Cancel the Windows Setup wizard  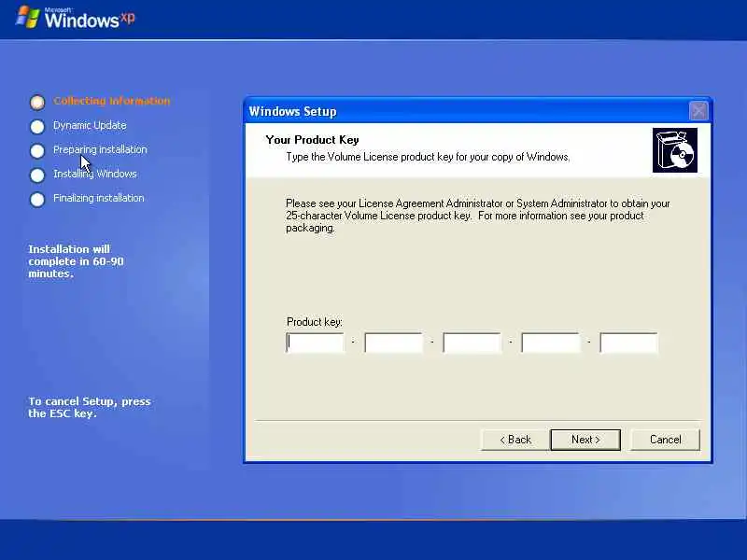tap(665, 440)
